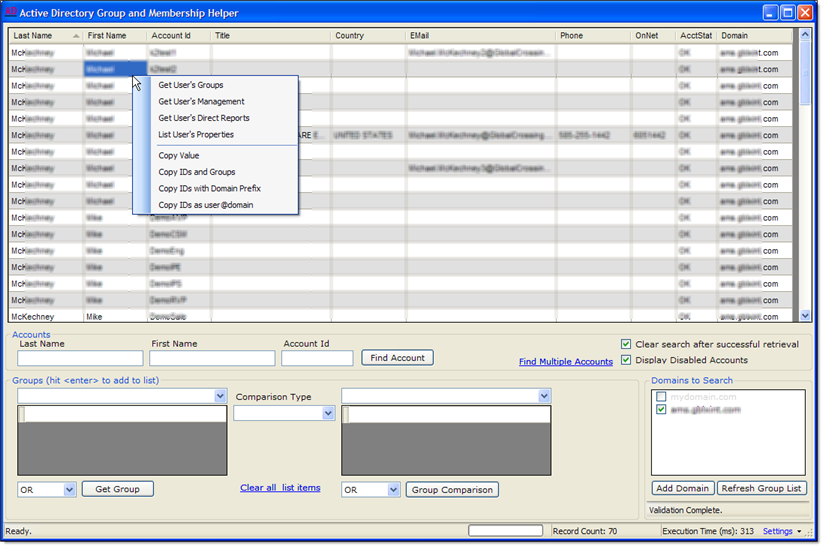Open the Find Multiple Accounts link
The image size is (822, 546).
[x=566, y=362]
